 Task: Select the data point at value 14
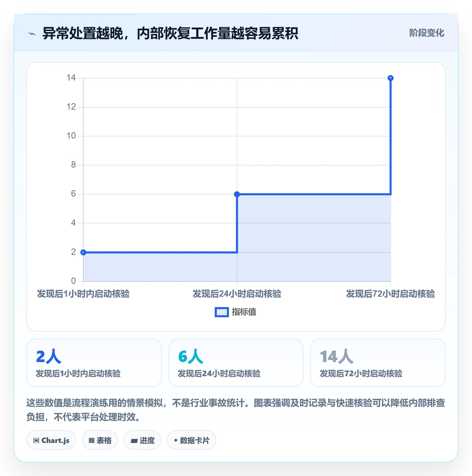pos(390,78)
